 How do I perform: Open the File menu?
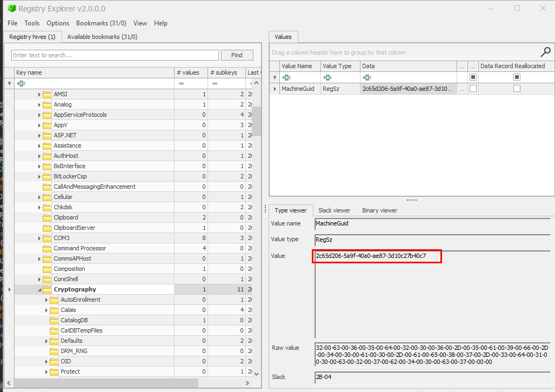[x=12, y=23]
